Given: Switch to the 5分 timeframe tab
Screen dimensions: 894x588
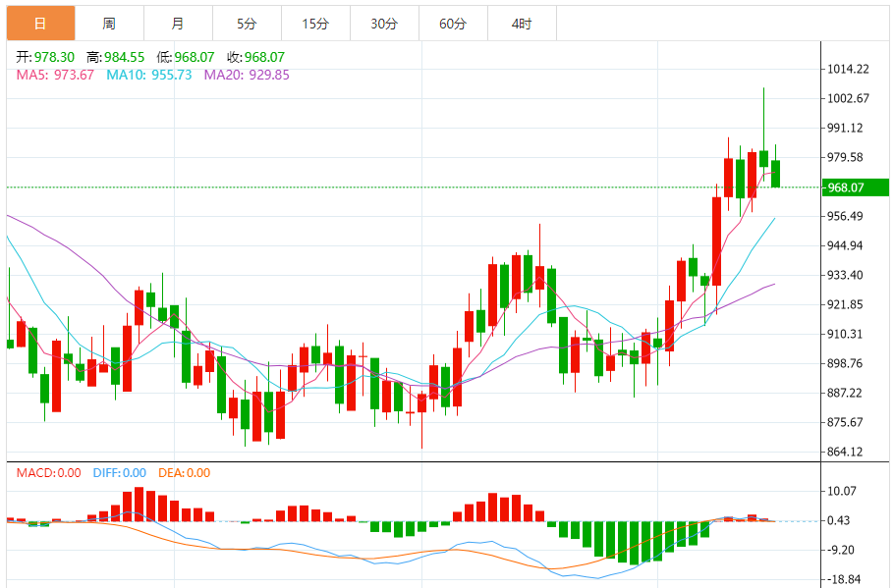Looking at the screenshot, I should coord(246,24).
